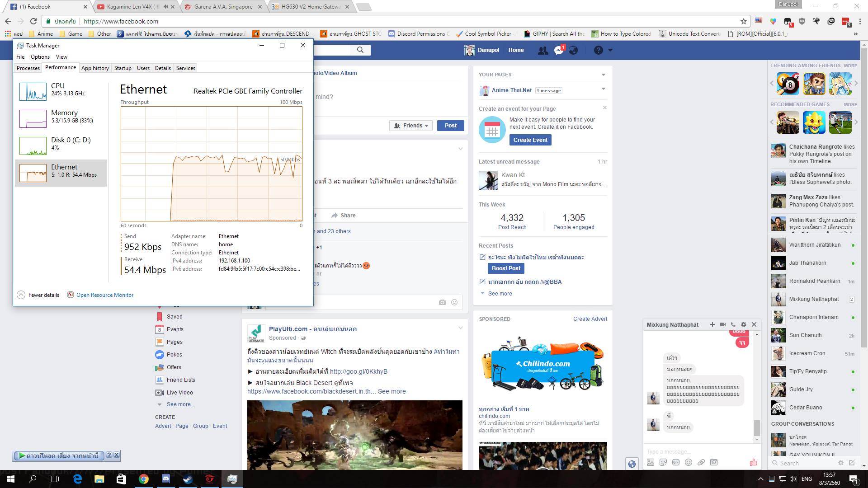This screenshot has height=488, width=868.
Task: Click Boost Post button
Action: click(506, 268)
